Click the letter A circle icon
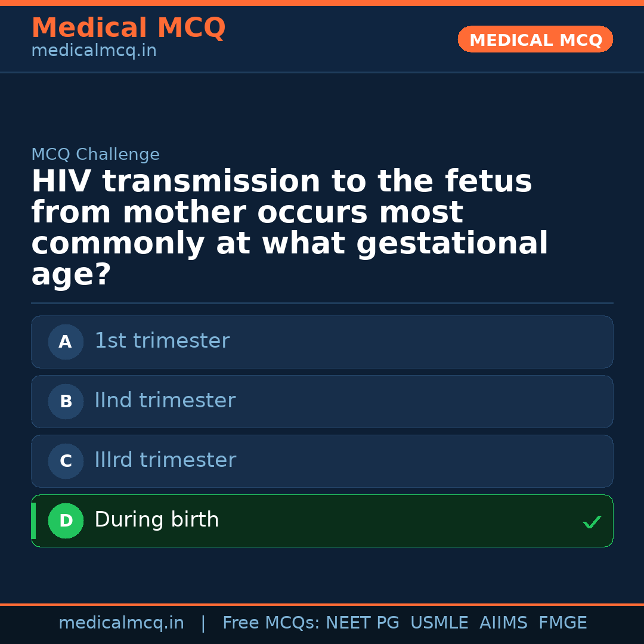This screenshot has width=644, height=644. coord(66,342)
